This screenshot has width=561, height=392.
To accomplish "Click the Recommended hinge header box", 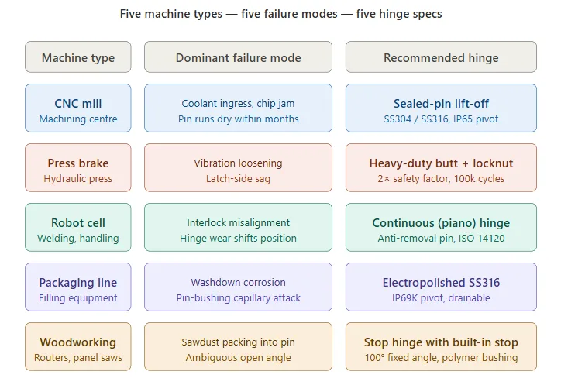I will pos(441,57).
